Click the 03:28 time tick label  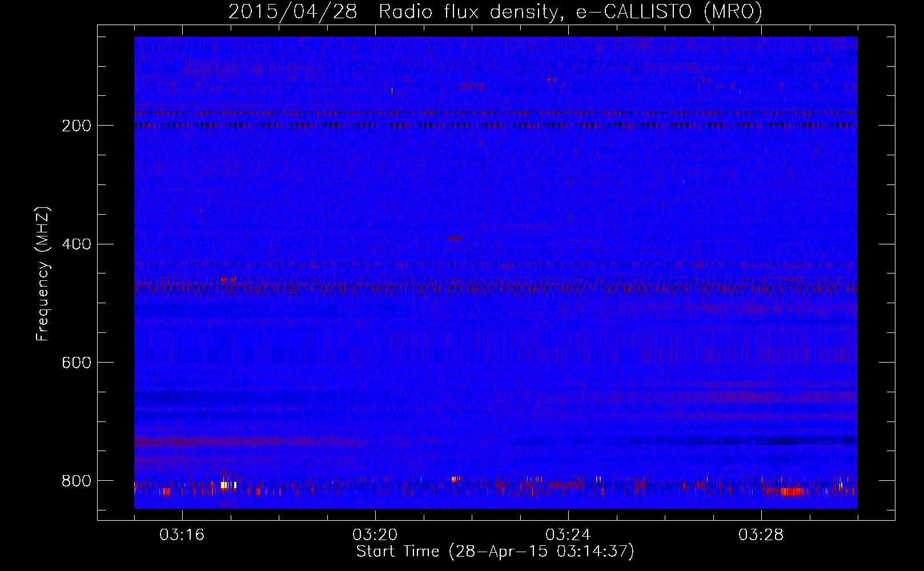point(761,535)
